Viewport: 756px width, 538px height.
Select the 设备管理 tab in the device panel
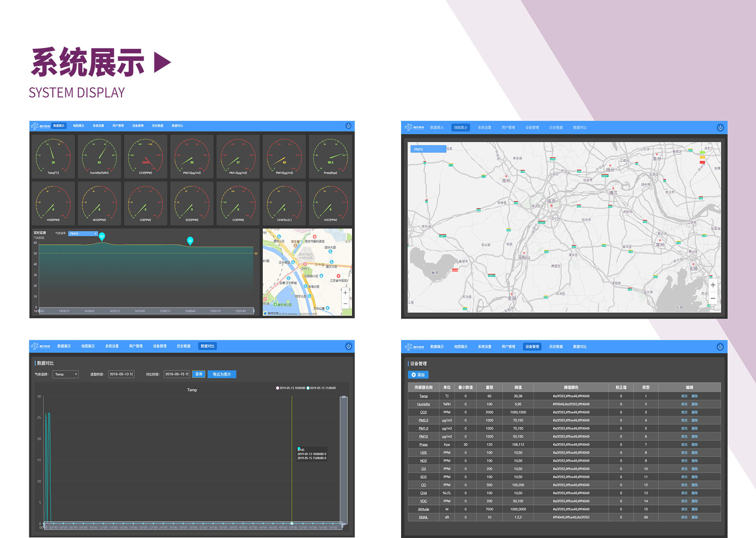[532, 347]
